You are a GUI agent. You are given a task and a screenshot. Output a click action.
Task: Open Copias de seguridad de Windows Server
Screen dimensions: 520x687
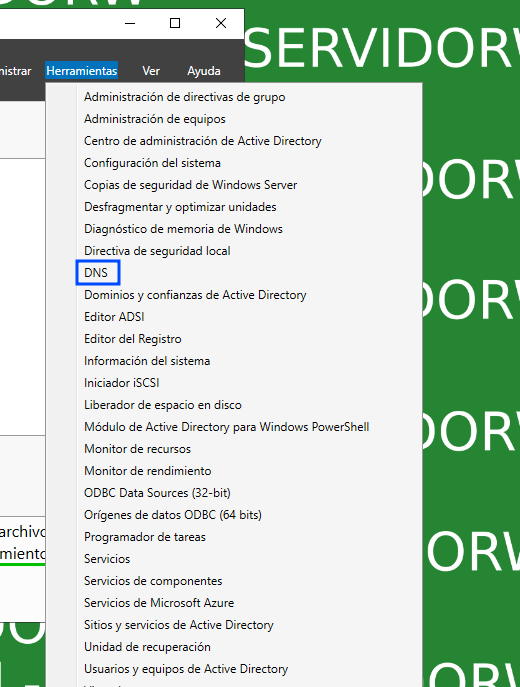(190, 185)
